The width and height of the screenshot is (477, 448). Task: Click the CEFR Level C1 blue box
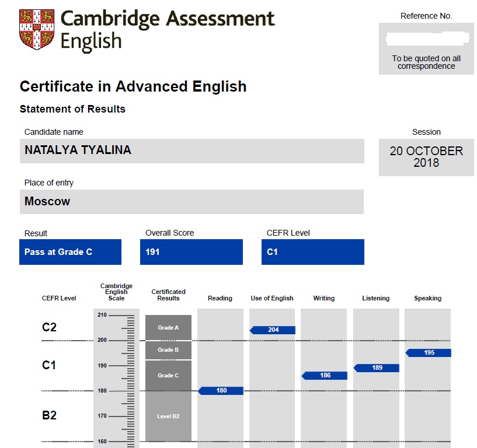[312, 252]
